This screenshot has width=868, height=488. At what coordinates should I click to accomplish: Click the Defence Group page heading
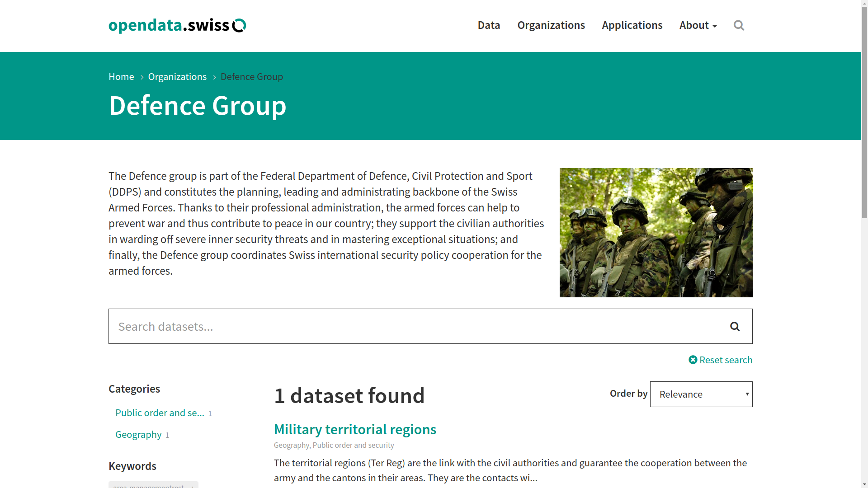[x=197, y=105]
